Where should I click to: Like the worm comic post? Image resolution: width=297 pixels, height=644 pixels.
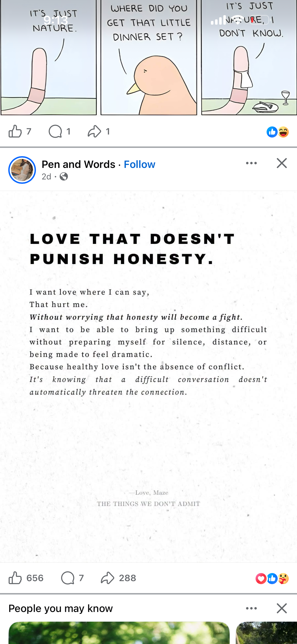point(20,131)
